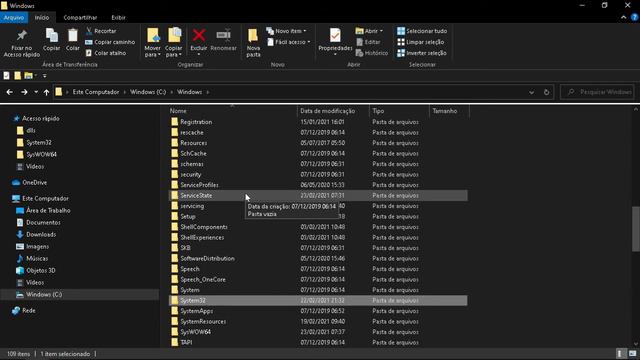Create a folder with Nova pasta
640x360 pixels.
pyautogui.click(x=253, y=43)
